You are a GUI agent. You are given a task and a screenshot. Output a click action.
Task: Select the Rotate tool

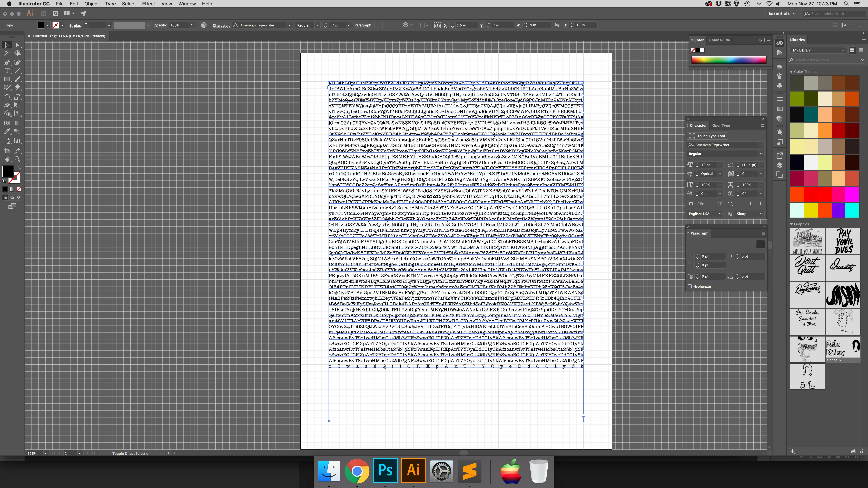7,97
